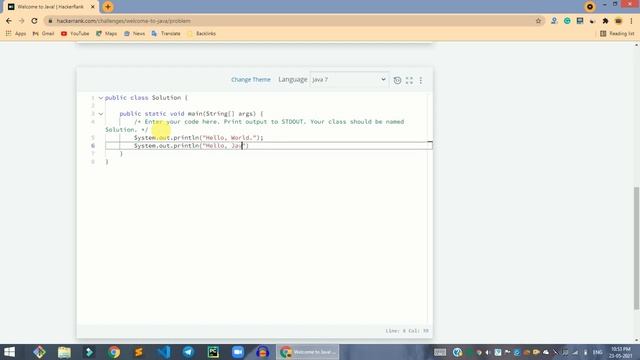Collapse the Solution class fold arrow

coord(101,98)
